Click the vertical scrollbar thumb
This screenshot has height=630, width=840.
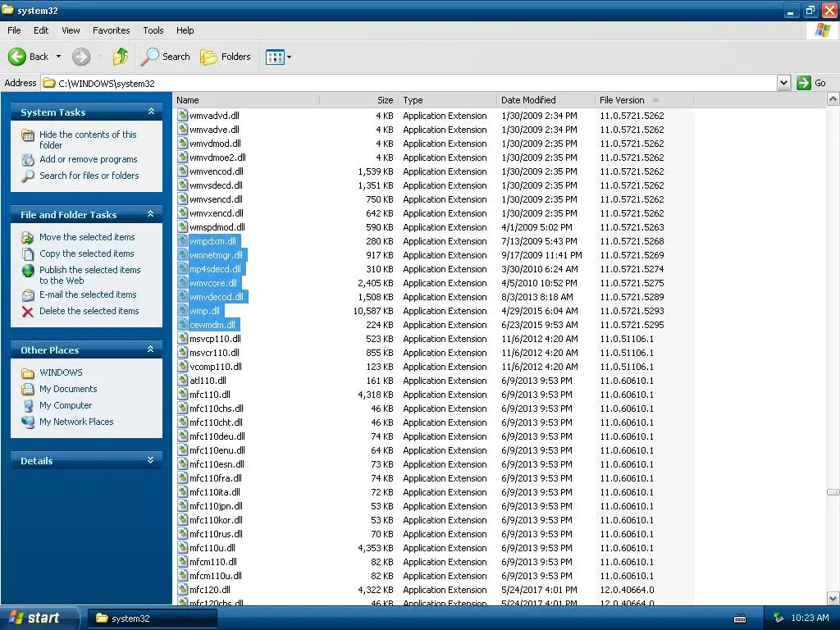pyautogui.click(x=833, y=492)
